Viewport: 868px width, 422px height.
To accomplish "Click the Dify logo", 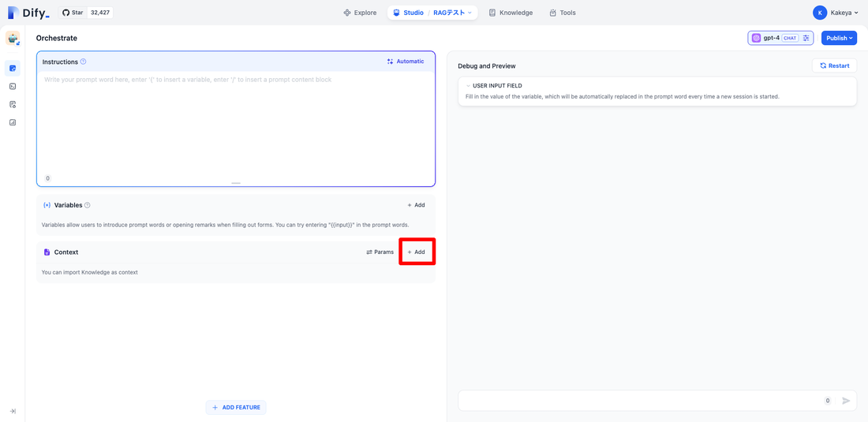I will (x=28, y=13).
